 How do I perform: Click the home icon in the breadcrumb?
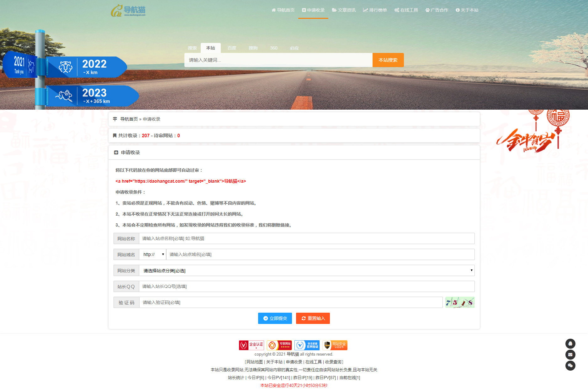pyautogui.click(x=115, y=119)
